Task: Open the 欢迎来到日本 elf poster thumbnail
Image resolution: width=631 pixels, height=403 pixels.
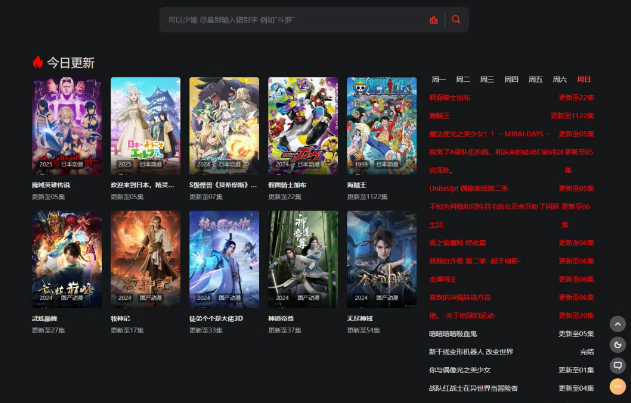Action: click(146, 126)
